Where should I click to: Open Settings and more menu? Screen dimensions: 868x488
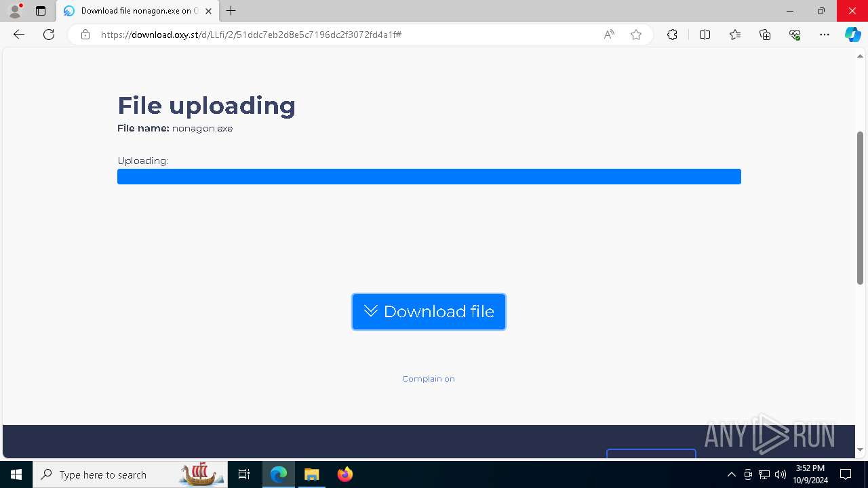click(825, 35)
